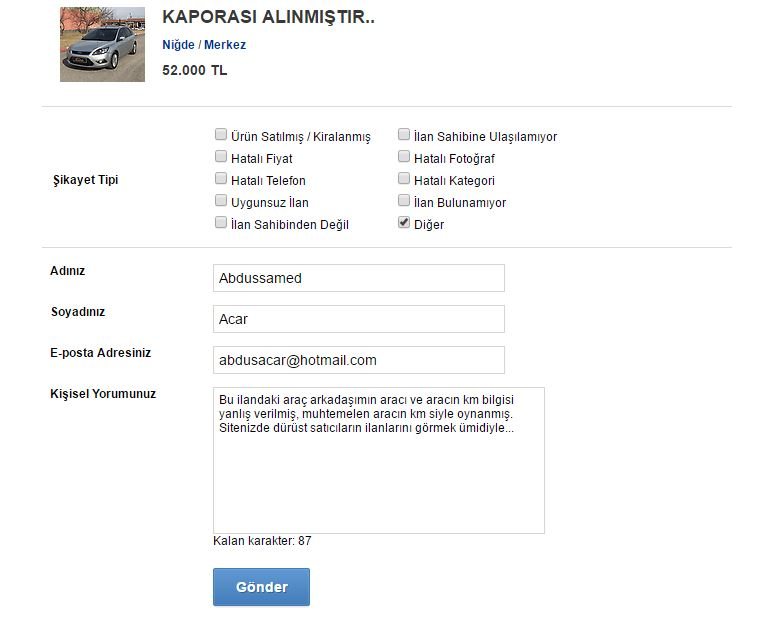Click the Gönder submit button
This screenshot has width=780, height=627.
point(261,587)
